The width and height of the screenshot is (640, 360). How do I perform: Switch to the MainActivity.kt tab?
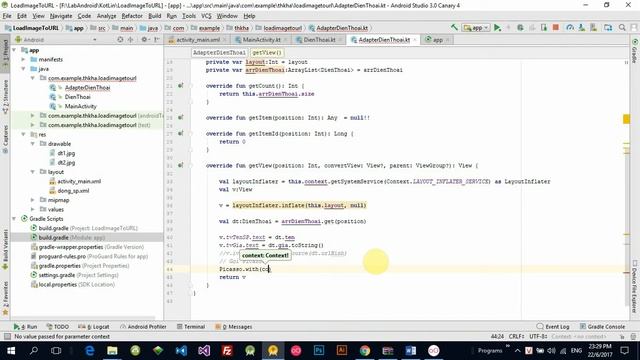point(261,40)
